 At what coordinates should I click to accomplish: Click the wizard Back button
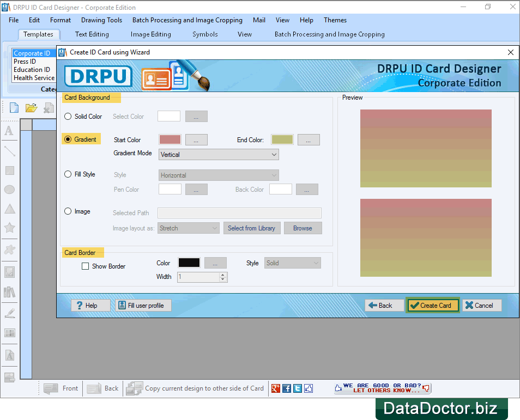(x=384, y=305)
